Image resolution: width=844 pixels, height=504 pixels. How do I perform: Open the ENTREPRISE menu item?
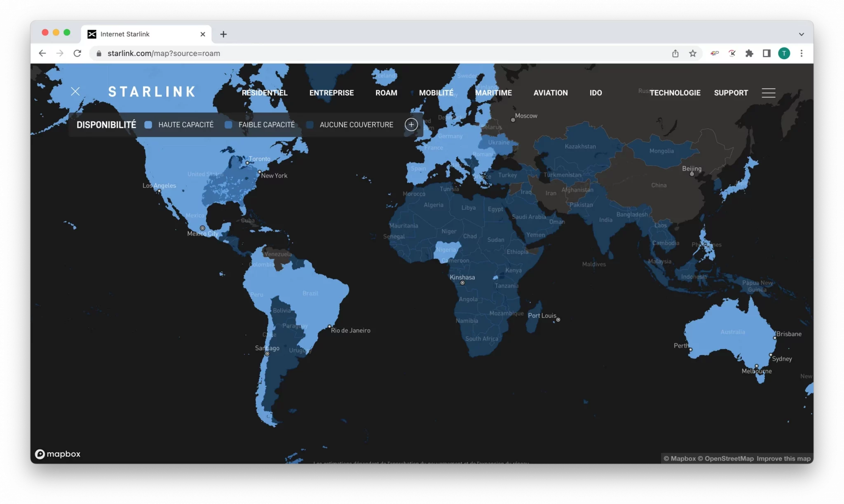click(x=331, y=93)
